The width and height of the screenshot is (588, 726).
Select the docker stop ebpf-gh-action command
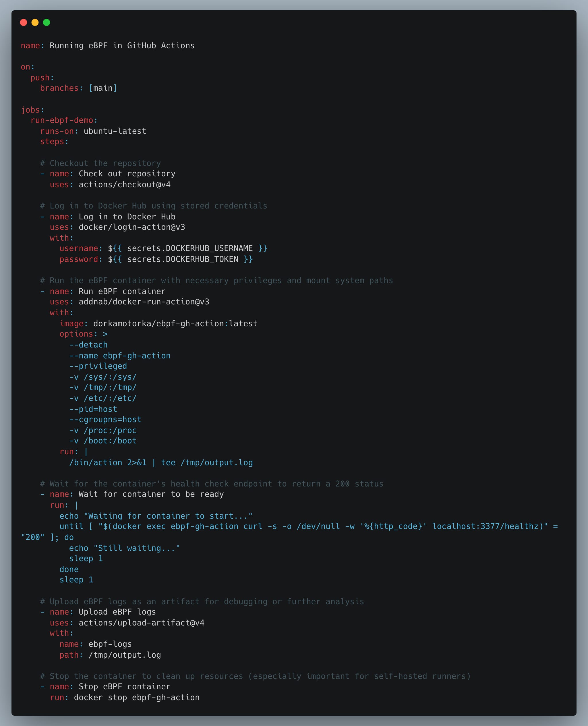coord(137,697)
